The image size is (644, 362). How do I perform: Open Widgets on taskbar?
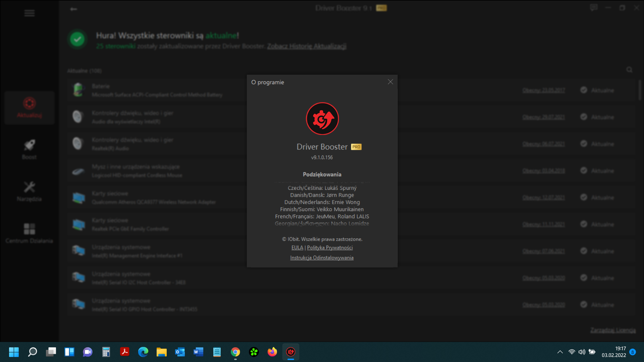(x=69, y=352)
